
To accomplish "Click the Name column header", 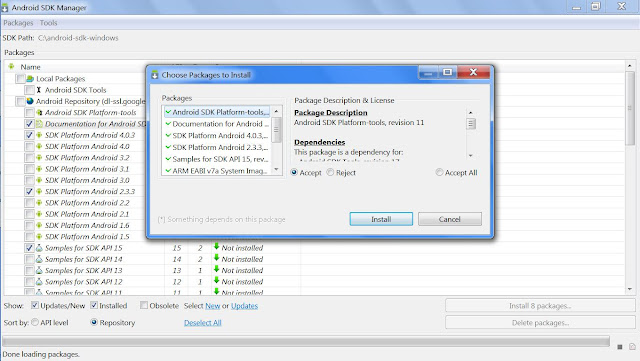I will point(30,67).
